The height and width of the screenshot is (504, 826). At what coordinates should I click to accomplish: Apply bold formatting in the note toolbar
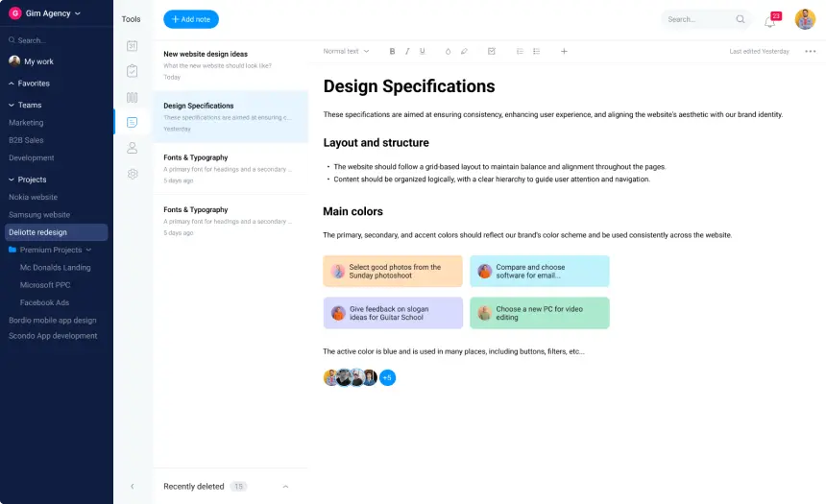(392, 51)
